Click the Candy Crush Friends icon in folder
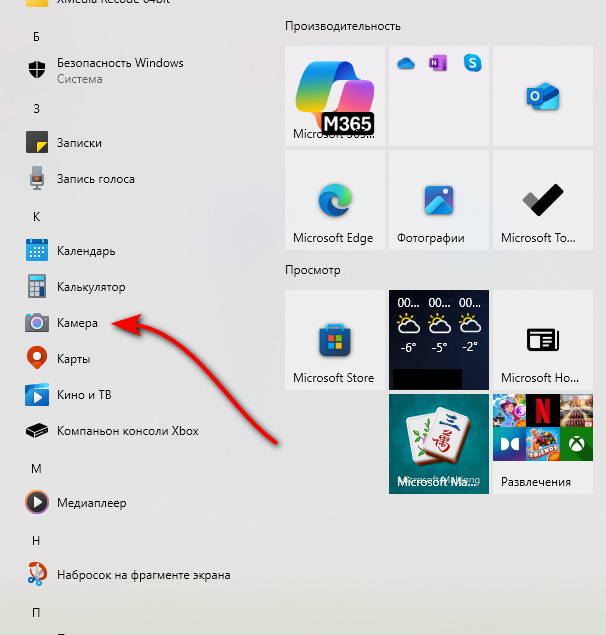This screenshot has height=635, width=606. (543, 444)
